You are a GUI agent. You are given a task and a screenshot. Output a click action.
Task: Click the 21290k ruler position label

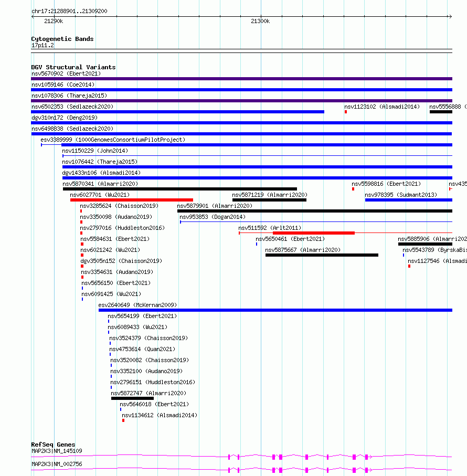tap(54, 21)
